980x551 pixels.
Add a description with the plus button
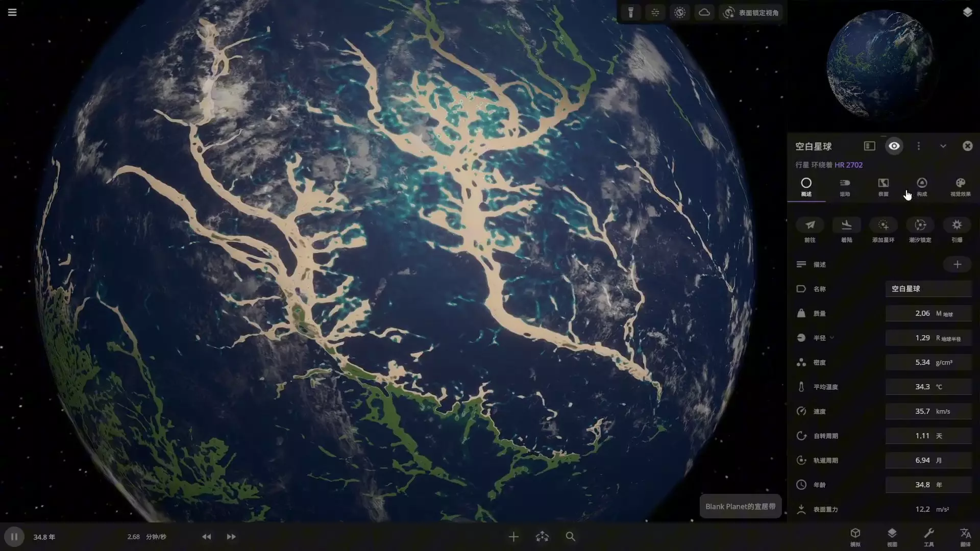click(957, 264)
